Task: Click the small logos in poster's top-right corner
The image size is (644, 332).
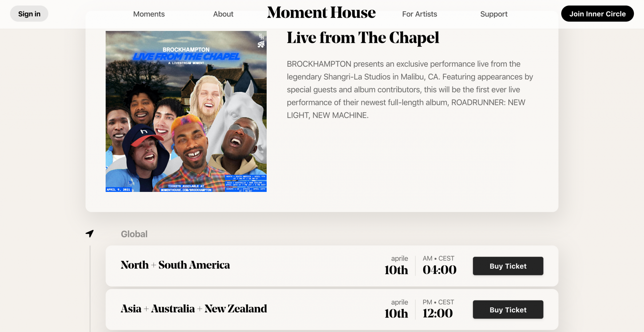Action: [x=261, y=41]
